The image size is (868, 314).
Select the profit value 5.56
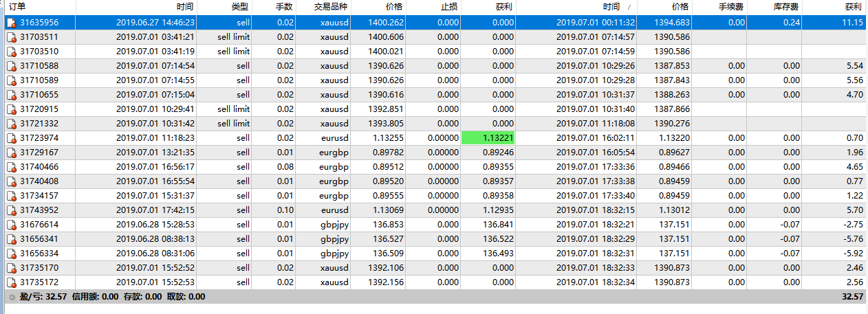click(855, 80)
